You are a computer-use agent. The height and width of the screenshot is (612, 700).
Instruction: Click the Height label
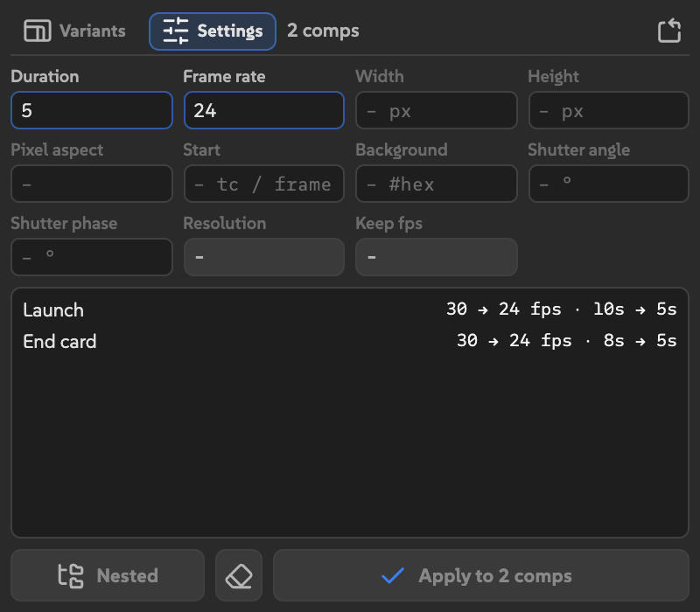553,77
